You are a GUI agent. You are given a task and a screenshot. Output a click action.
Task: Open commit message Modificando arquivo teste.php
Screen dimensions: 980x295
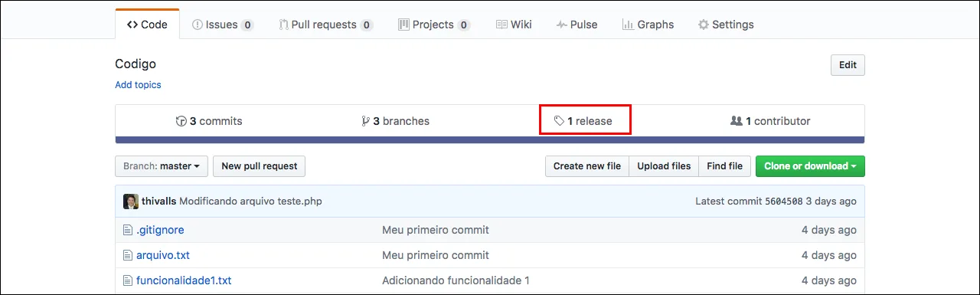pyautogui.click(x=250, y=202)
